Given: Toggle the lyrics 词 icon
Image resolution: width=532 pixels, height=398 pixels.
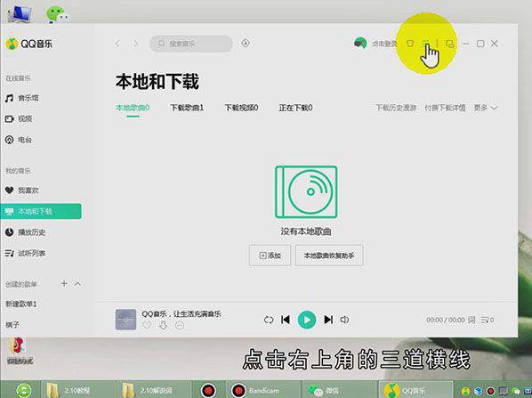Looking at the screenshot, I should tap(472, 320).
